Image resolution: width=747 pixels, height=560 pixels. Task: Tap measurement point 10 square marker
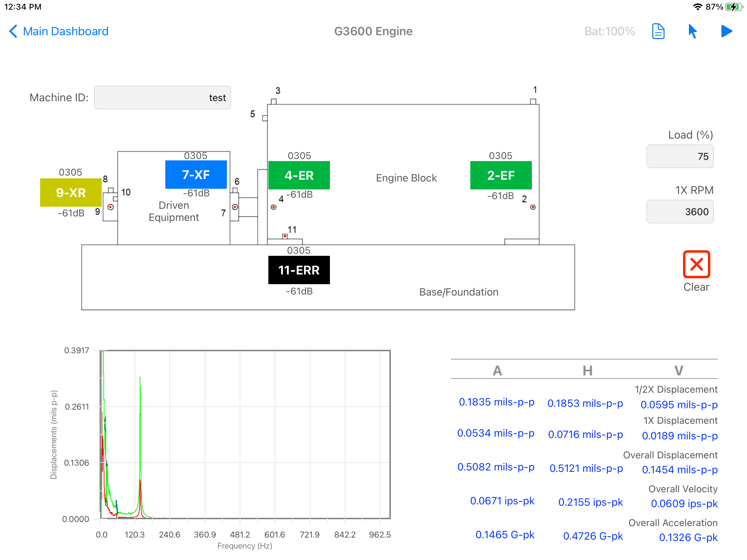tap(116, 199)
